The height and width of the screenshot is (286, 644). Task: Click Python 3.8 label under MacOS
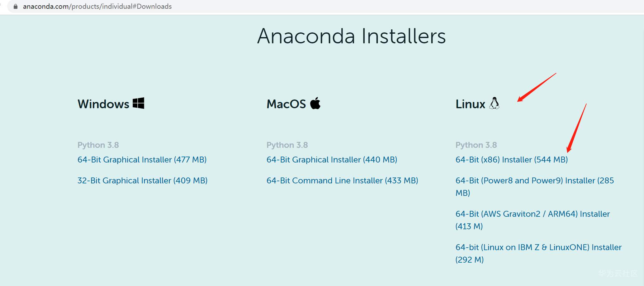click(287, 145)
